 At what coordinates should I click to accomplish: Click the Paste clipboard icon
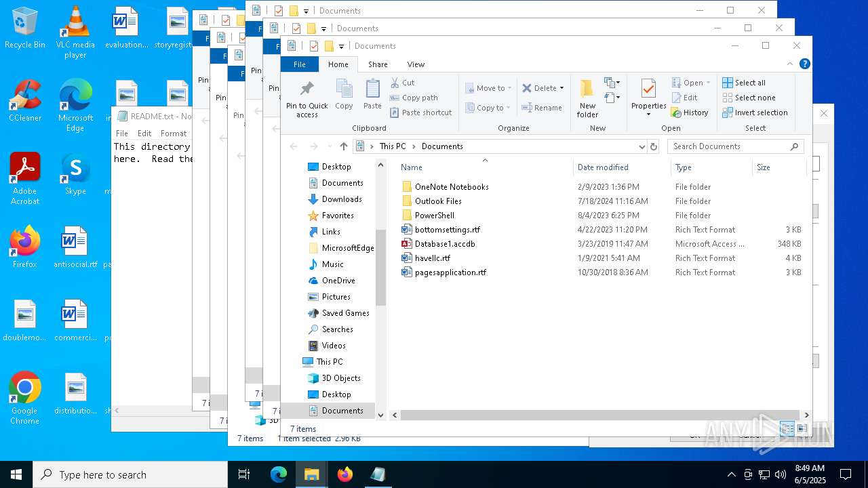point(372,95)
